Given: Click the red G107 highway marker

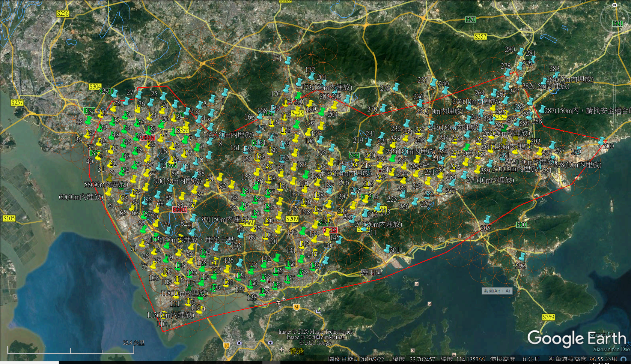Looking at the screenshot, I should [148, 138].
